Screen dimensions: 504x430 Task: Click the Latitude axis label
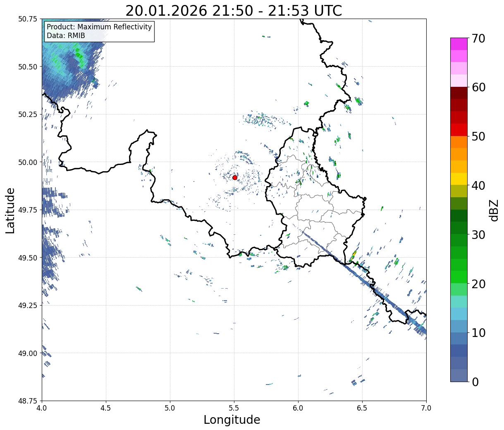pos(10,210)
